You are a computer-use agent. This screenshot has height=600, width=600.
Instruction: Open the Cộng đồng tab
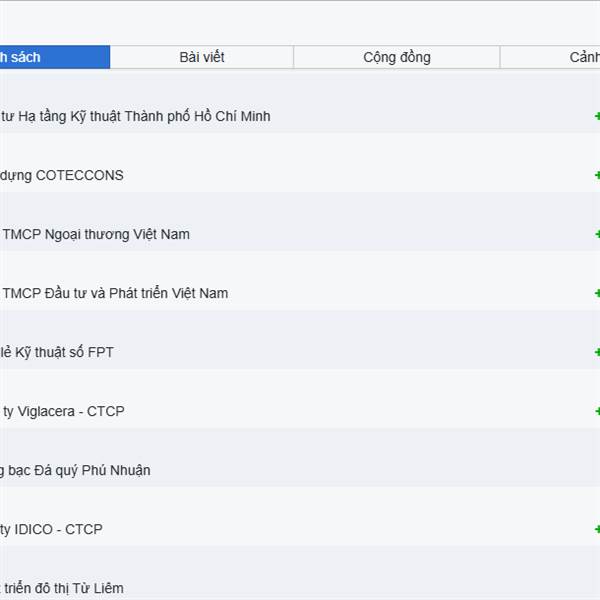(x=397, y=57)
